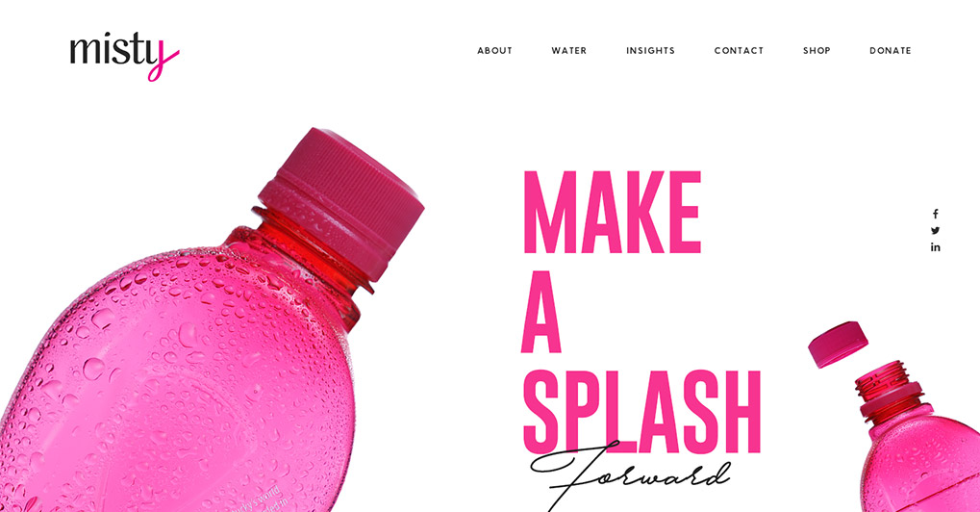Image resolution: width=980 pixels, height=512 pixels.
Task: Open the LinkedIn social icon
Action: (935, 247)
